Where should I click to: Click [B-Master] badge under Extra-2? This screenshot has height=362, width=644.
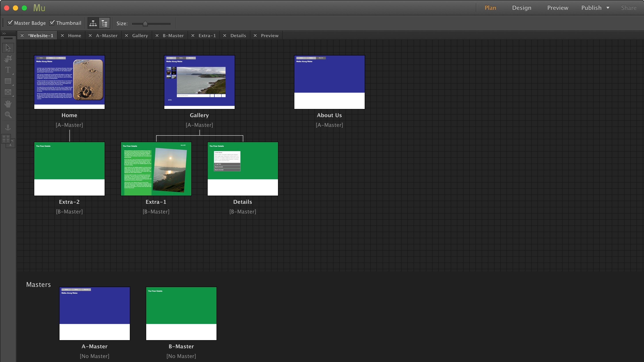[x=69, y=211]
